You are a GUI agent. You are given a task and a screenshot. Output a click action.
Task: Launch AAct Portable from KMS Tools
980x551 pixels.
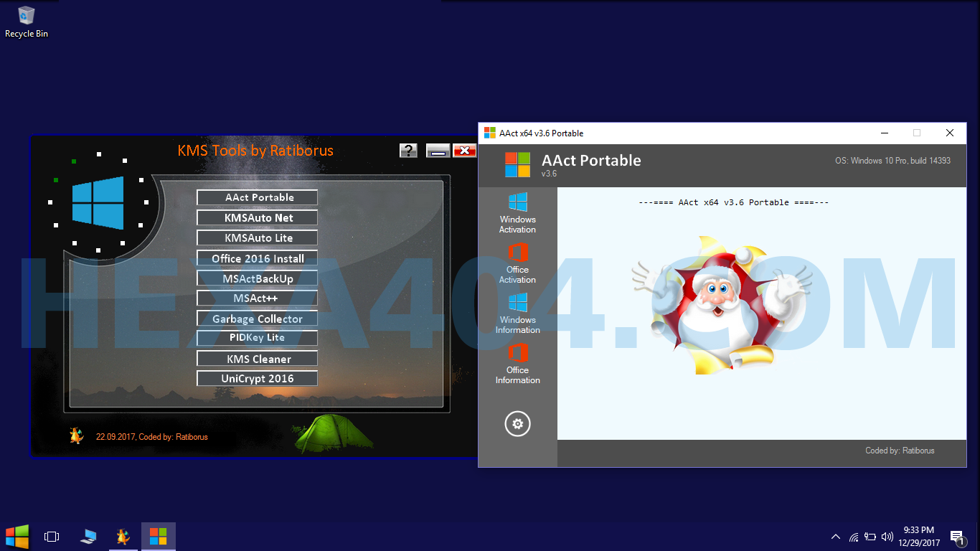click(258, 197)
